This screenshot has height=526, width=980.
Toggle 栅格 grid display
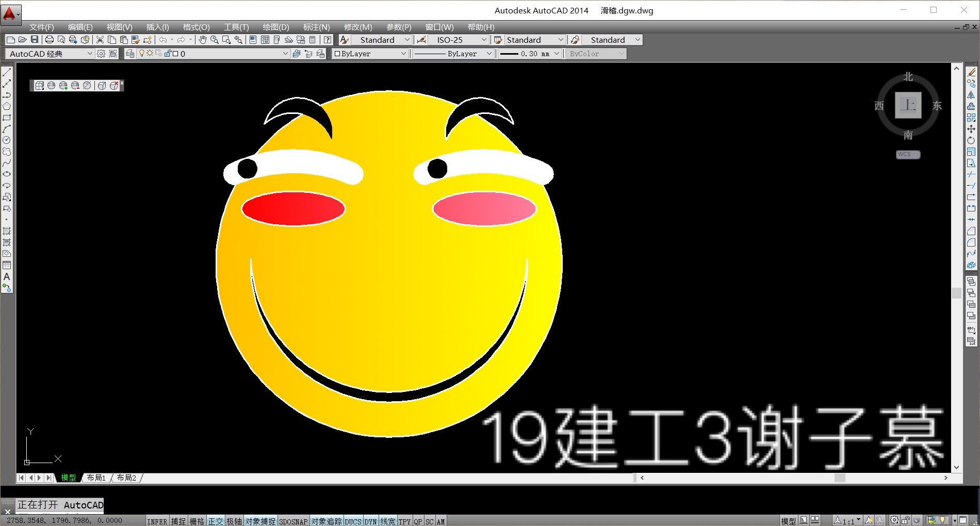click(197, 521)
